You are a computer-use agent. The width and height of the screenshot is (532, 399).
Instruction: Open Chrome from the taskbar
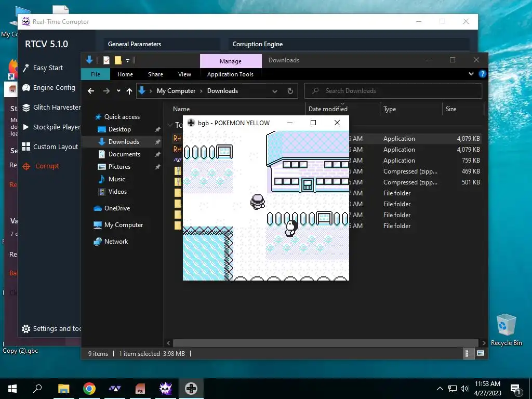coord(89,389)
